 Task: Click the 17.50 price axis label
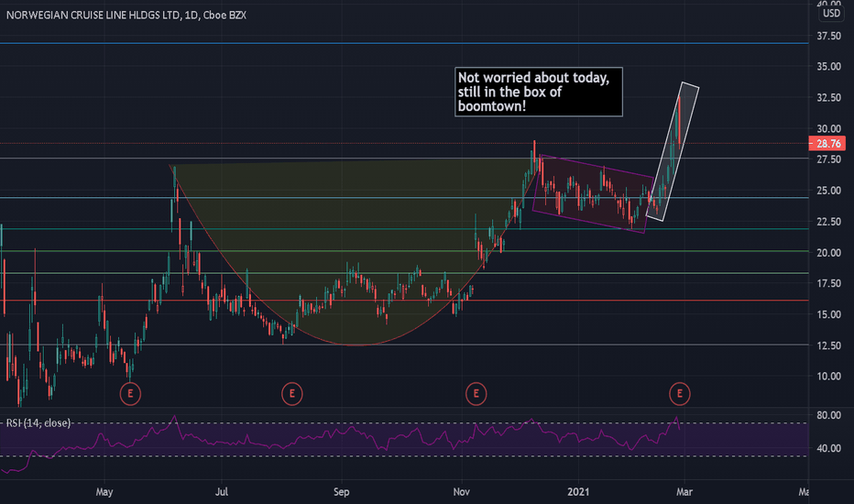point(828,283)
